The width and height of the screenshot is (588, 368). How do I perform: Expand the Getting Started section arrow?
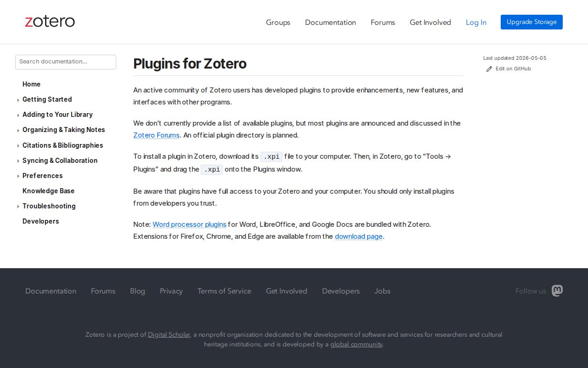point(18,100)
